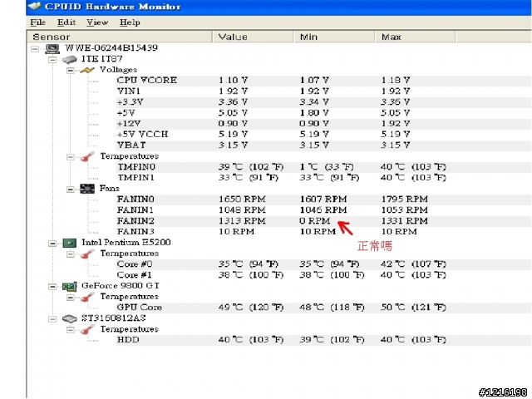Select the GPU Core temperature row
The image size is (532, 399).
(x=323, y=308)
